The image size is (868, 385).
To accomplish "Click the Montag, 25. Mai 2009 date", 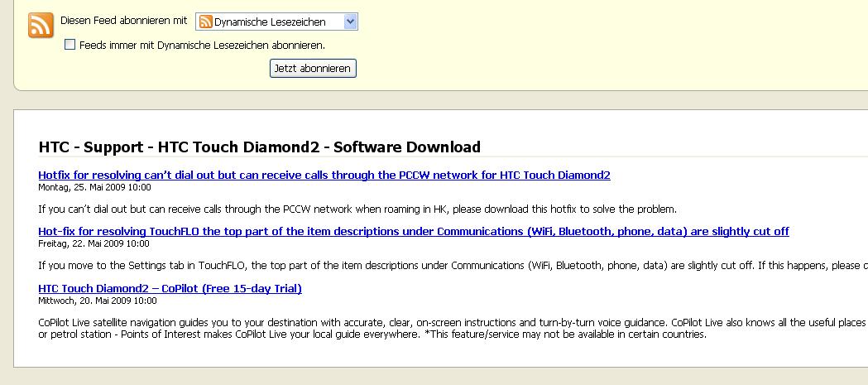I will pyautogui.click(x=94, y=188).
